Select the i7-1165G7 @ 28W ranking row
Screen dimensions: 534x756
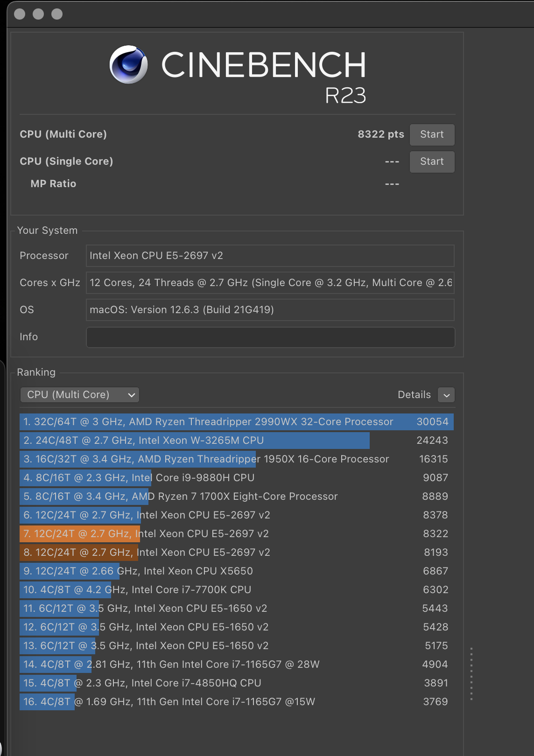tap(237, 665)
